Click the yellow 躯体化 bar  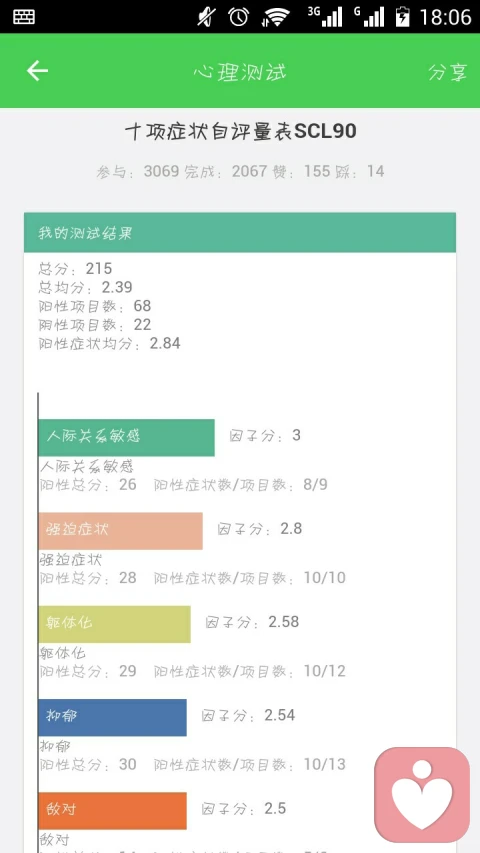coord(114,624)
